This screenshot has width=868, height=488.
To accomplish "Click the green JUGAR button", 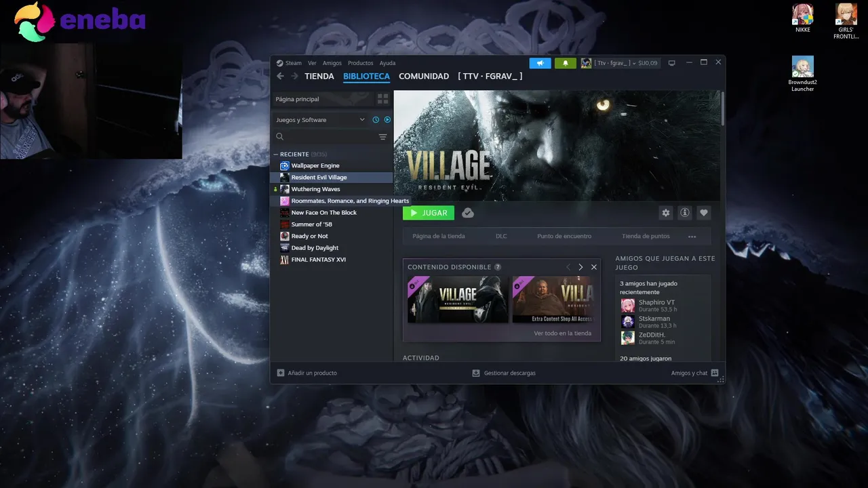I will coord(429,213).
